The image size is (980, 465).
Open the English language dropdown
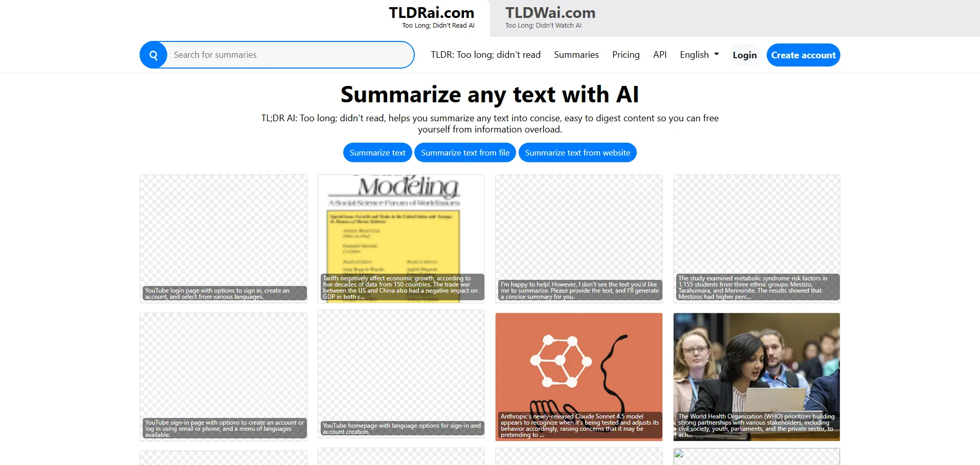699,55
